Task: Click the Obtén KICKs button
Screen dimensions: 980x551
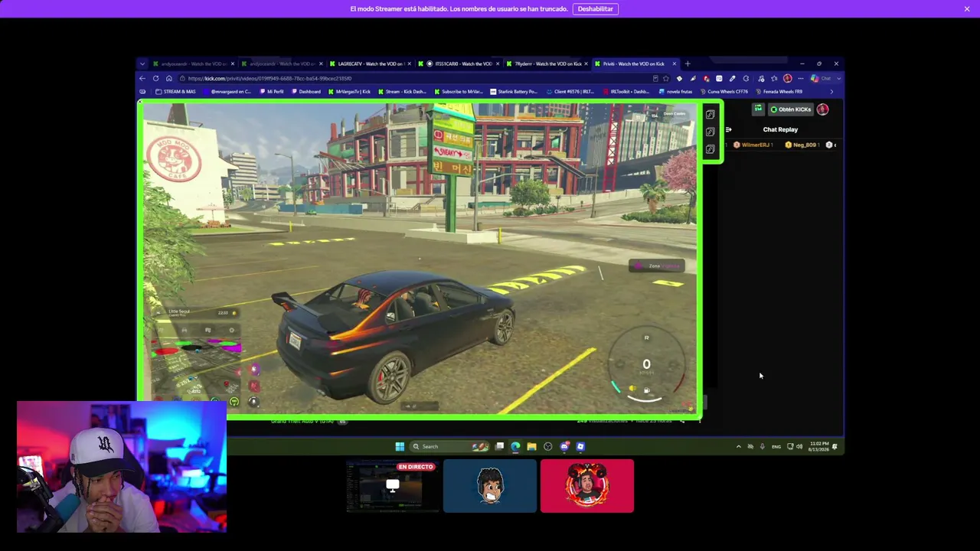Action: 791,109
